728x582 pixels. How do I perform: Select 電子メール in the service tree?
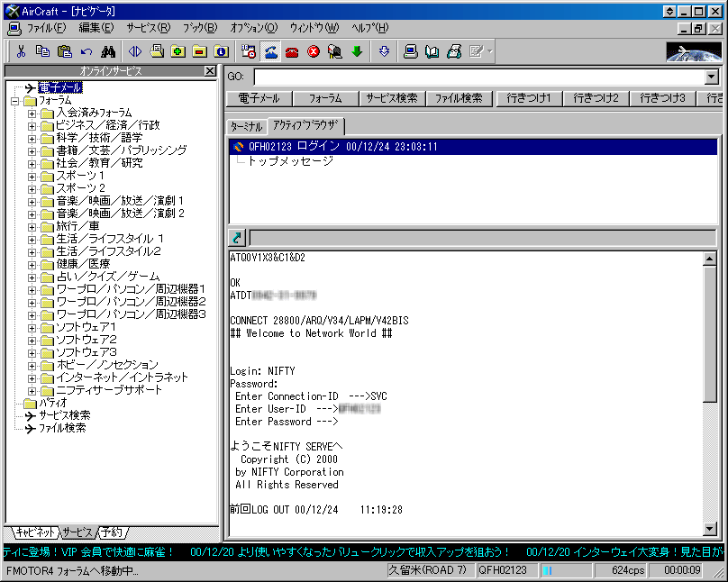click(60, 87)
